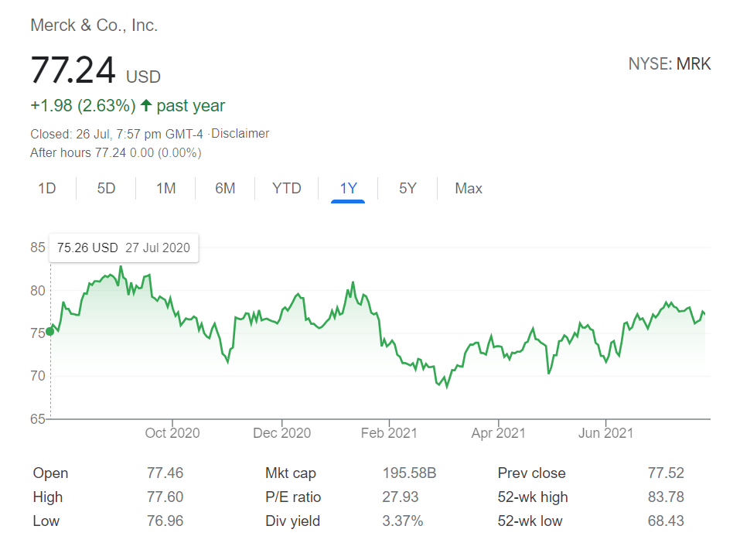Click the green starting data point on the chart
Image resolution: width=740 pixels, height=560 pixels.
pyautogui.click(x=49, y=331)
